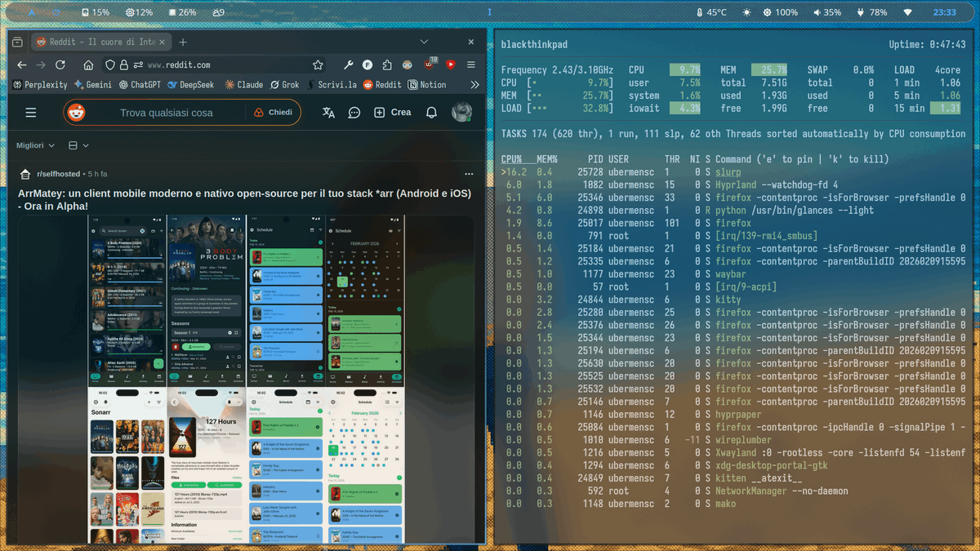Select the wireplumber process row
This screenshot has width=980, height=551.
pyautogui.click(x=733, y=440)
